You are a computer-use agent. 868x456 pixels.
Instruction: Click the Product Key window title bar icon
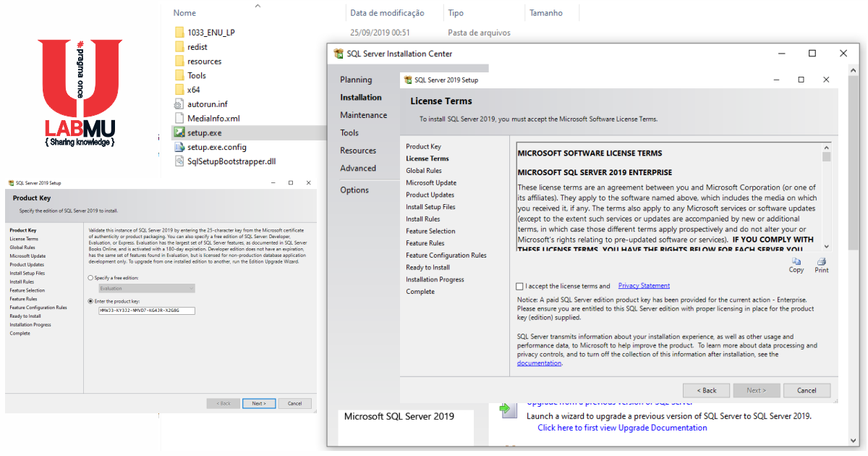click(10, 183)
